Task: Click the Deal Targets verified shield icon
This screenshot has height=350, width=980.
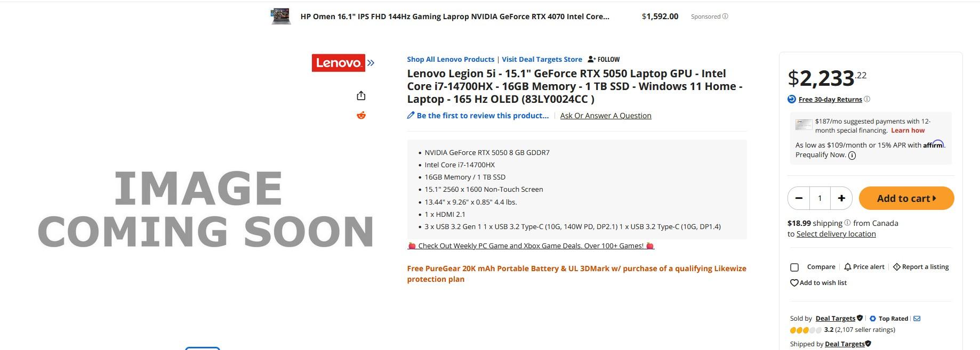Action: point(859,318)
